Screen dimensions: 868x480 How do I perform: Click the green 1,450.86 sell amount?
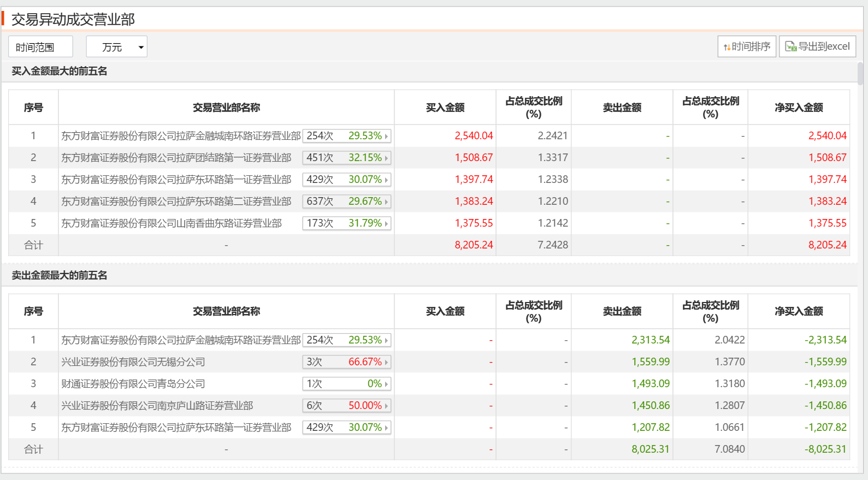tap(651, 406)
